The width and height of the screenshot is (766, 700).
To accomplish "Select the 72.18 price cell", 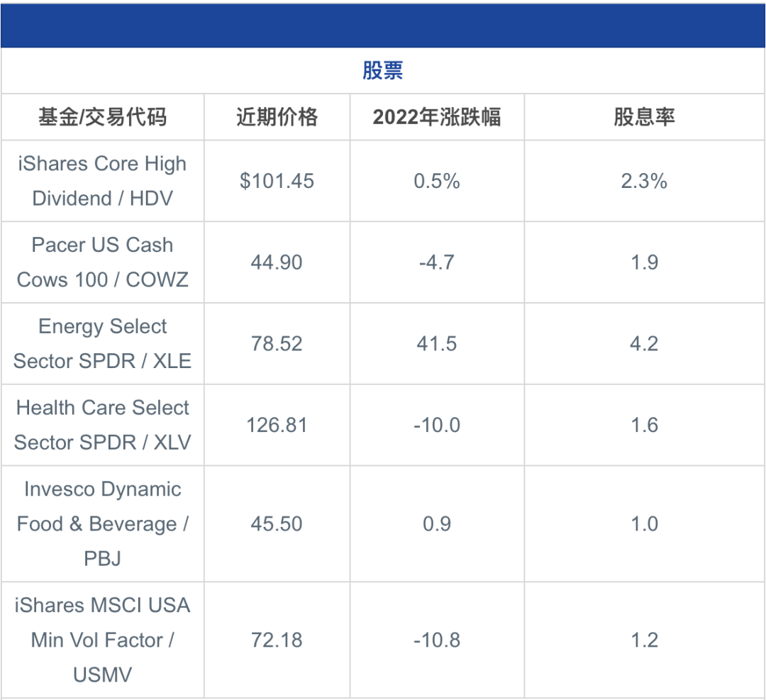I will click(x=277, y=640).
